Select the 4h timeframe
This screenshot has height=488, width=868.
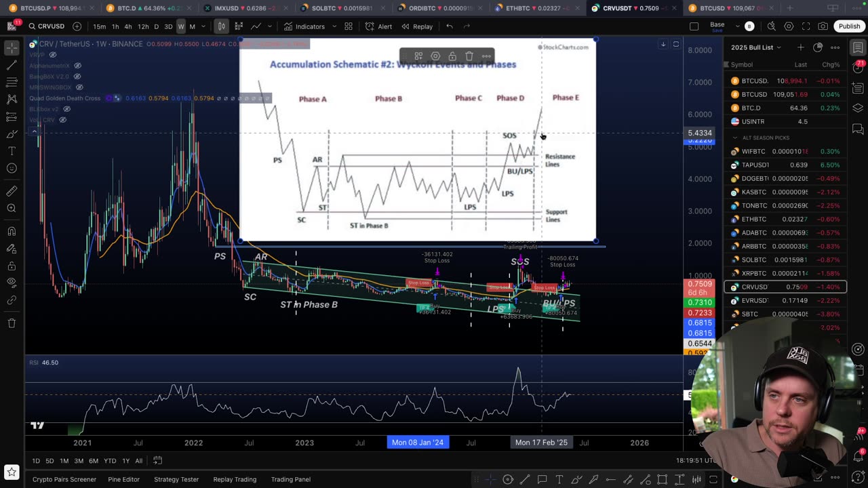[128, 26]
